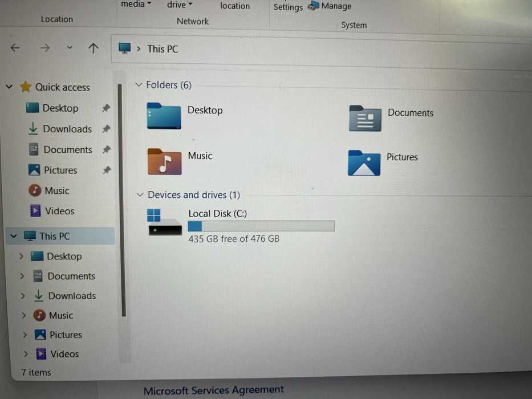Click the address bar chevron before This PC
The image size is (532, 399).
point(139,49)
